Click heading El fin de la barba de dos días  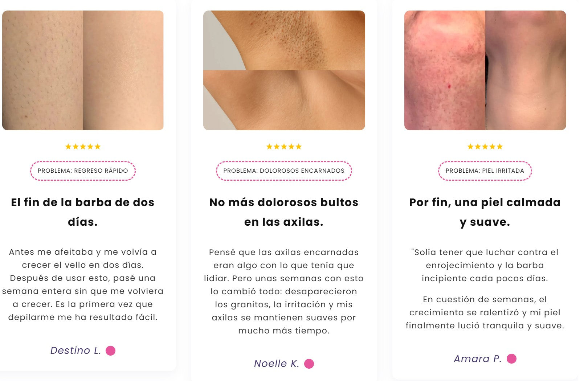tap(83, 212)
